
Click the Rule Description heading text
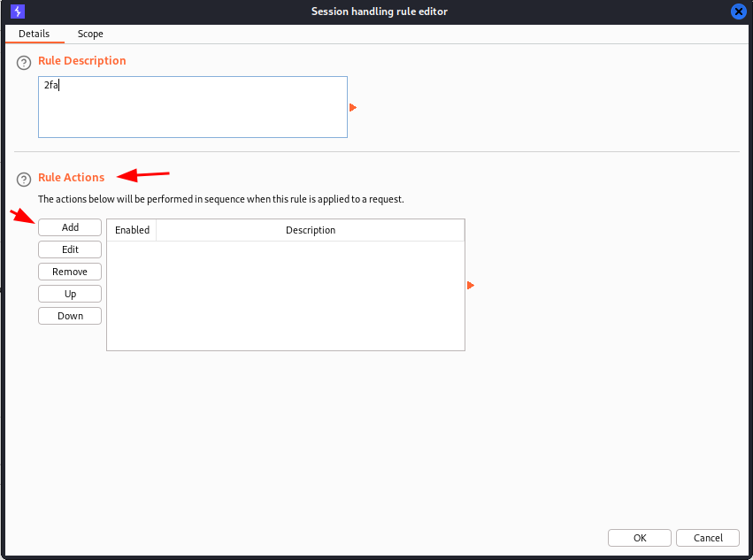pyautogui.click(x=82, y=60)
